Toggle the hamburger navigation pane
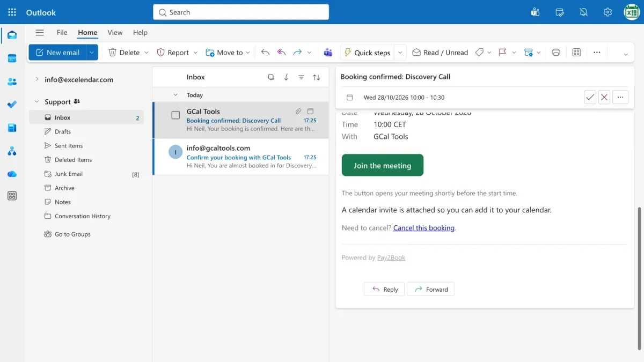The image size is (644, 362). pos(40,33)
